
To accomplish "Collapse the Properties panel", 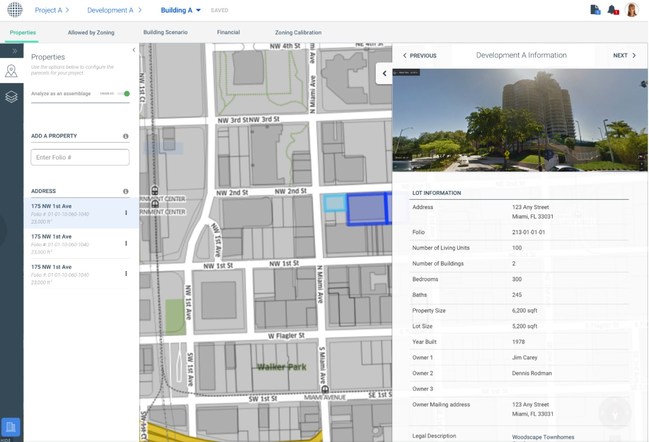I will (134, 50).
